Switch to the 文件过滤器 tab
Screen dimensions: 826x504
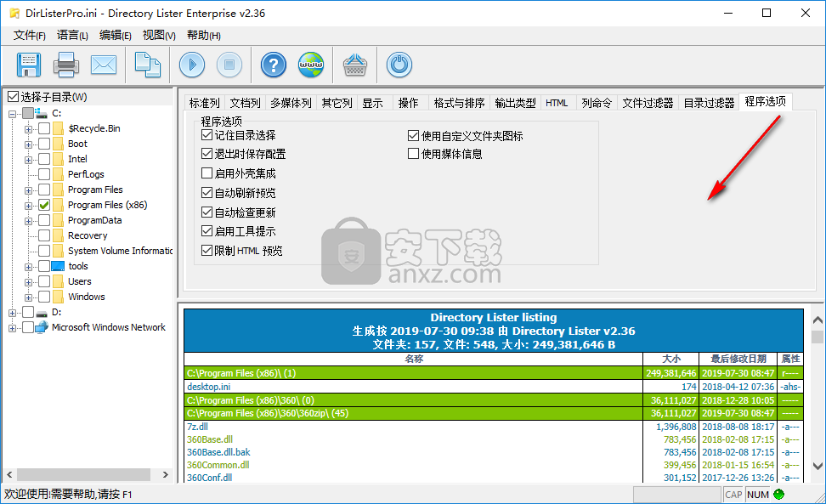click(648, 103)
